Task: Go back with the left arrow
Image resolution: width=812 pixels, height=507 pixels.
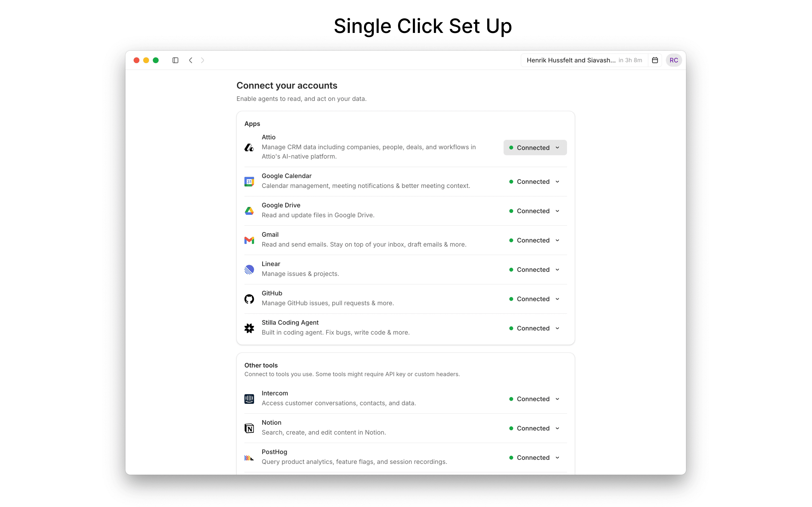Action: [190, 60]
